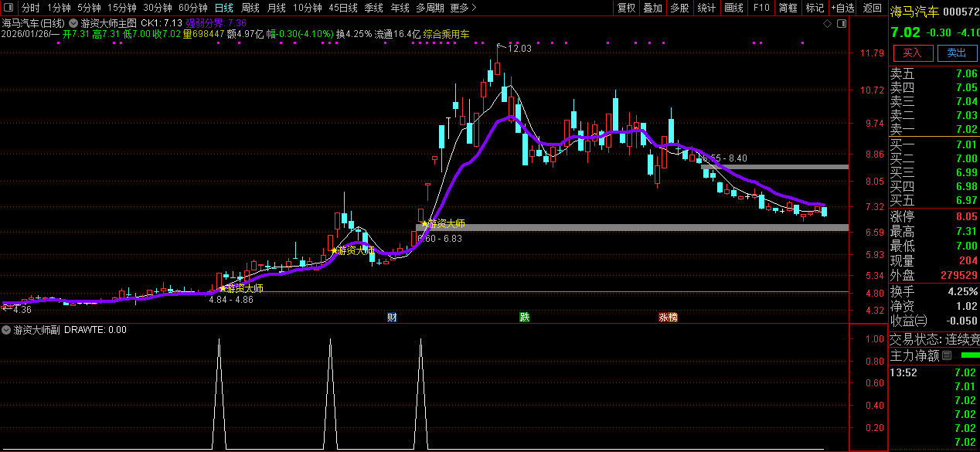Expand the main indicator dropdown arrow
This screenshot has width=980, height=452.
coord(73,24)
